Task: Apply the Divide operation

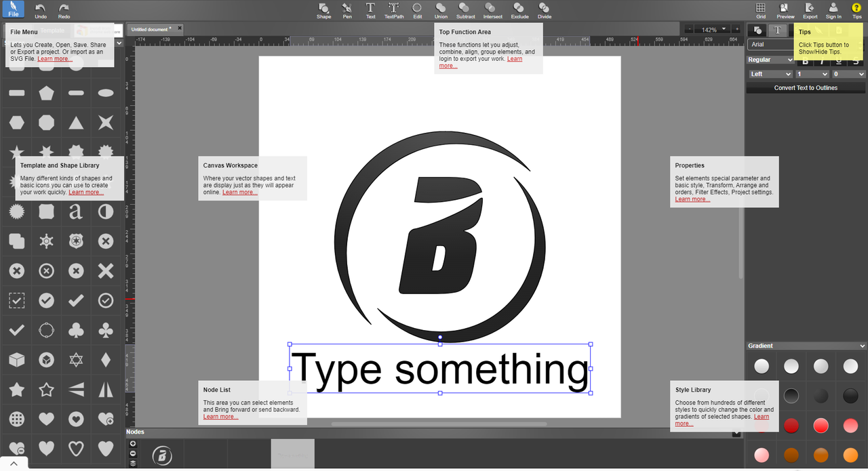Action: 544,10
